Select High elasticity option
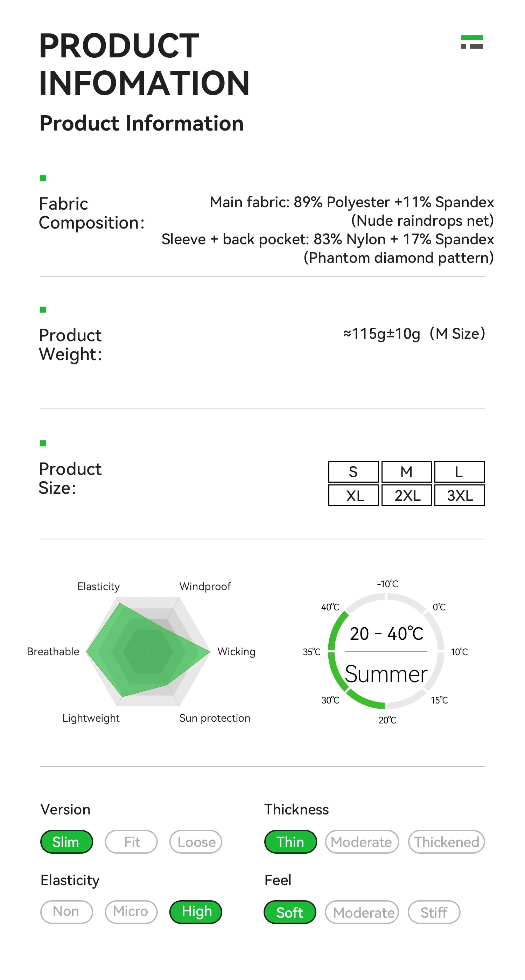 point(196,912)
